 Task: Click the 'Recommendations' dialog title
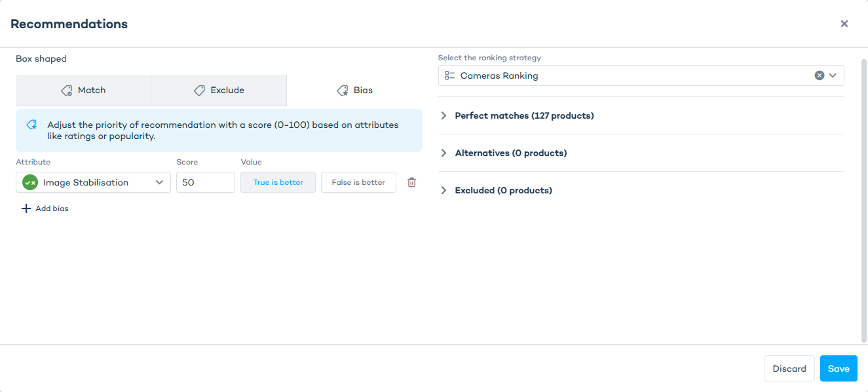point(69,24)
